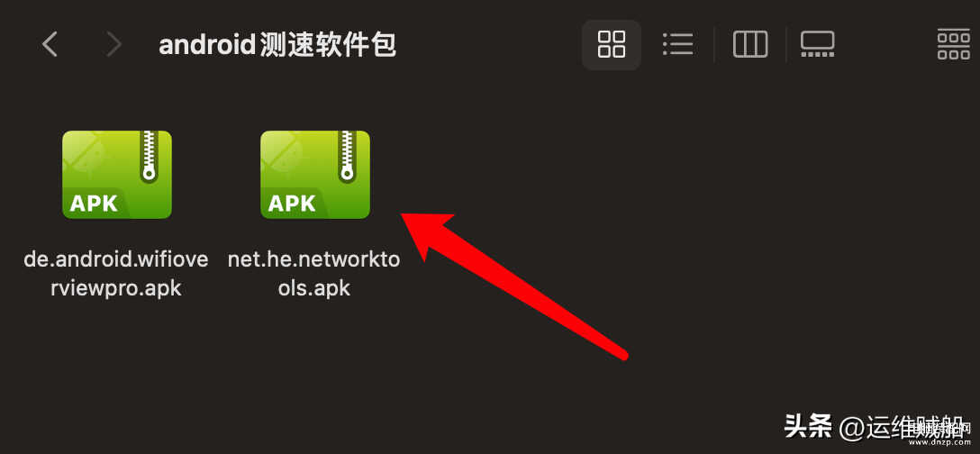Go back using the left chevron
The height and width of the screenshot is (454, 980).
tap(50, 44)
